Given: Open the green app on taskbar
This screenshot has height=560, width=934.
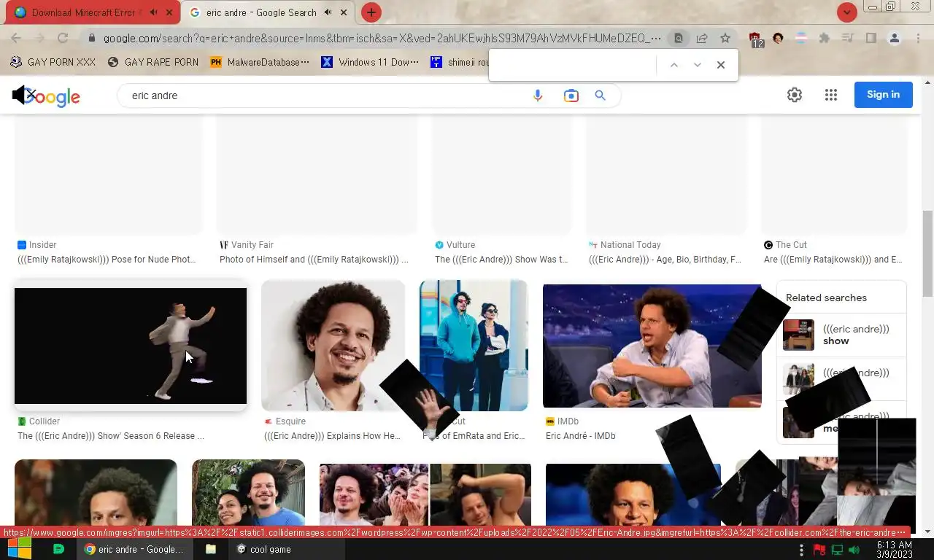Looking at the screenshot, I should point(58,549).
